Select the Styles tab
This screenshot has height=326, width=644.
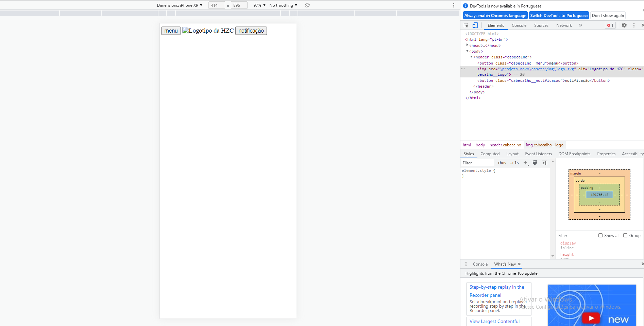469,154
